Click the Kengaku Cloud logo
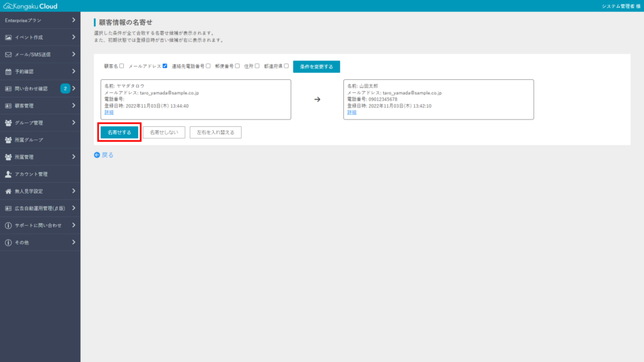 pyautogui.click(x=30, y=6)
